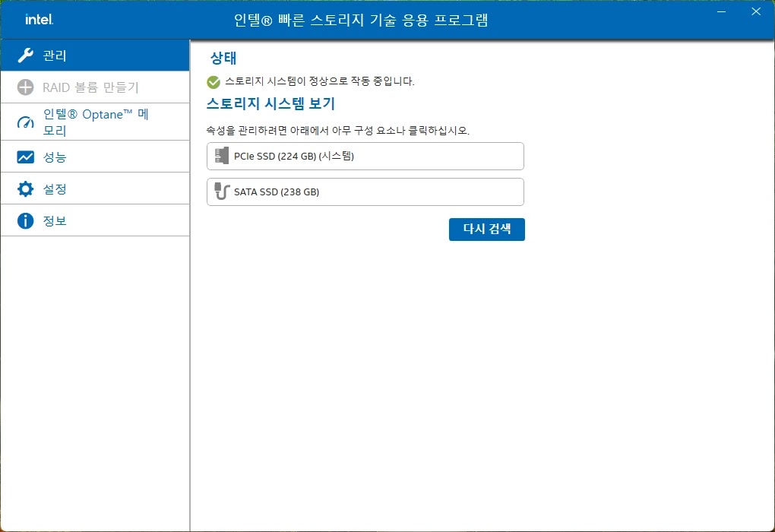
Task: Click the 스토리지 시스템이 정상으로 작동 중입니다 text
Action: 320,81
